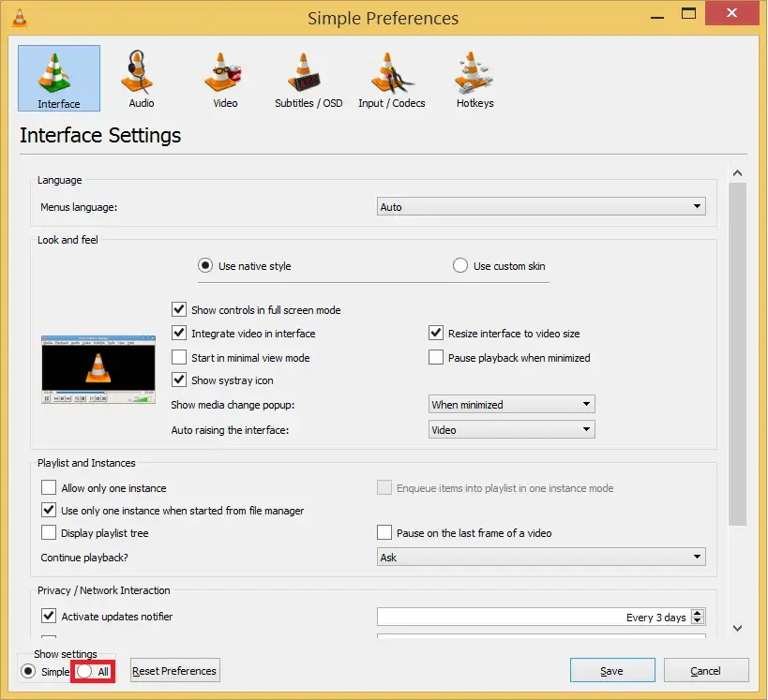Click the VLC cone title bar icon

click(17, 17)
